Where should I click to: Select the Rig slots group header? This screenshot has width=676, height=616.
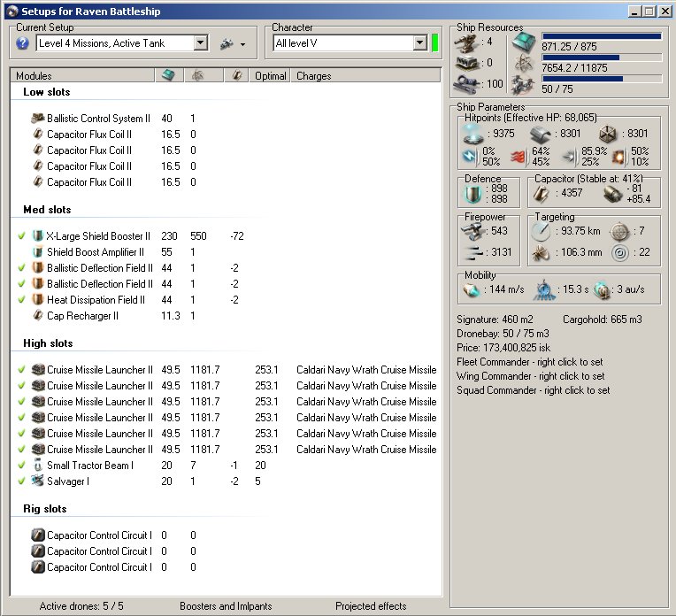click(45, 509)
